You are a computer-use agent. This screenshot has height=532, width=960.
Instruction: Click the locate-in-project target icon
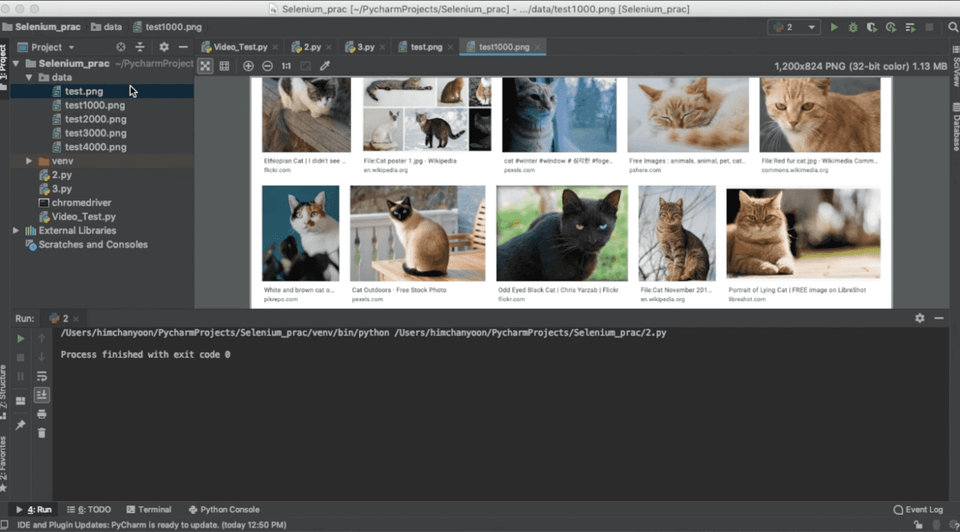pos(121,47)
